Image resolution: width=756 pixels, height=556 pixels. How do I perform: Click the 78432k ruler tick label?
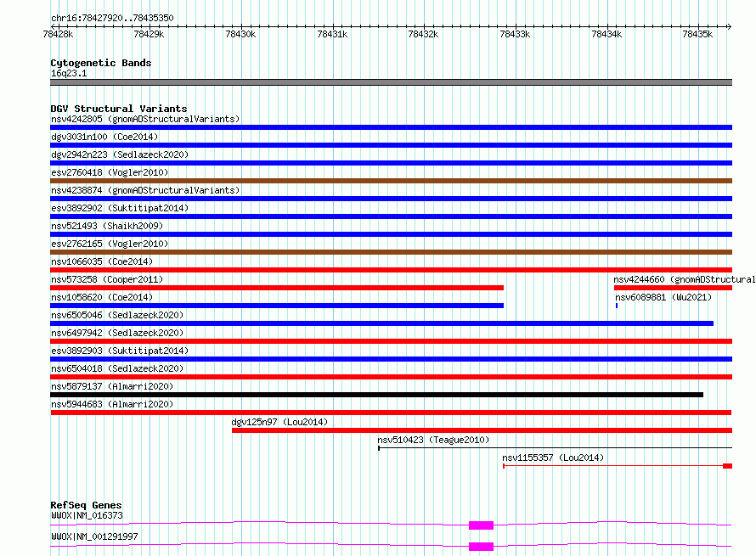[x=423, y=34]
